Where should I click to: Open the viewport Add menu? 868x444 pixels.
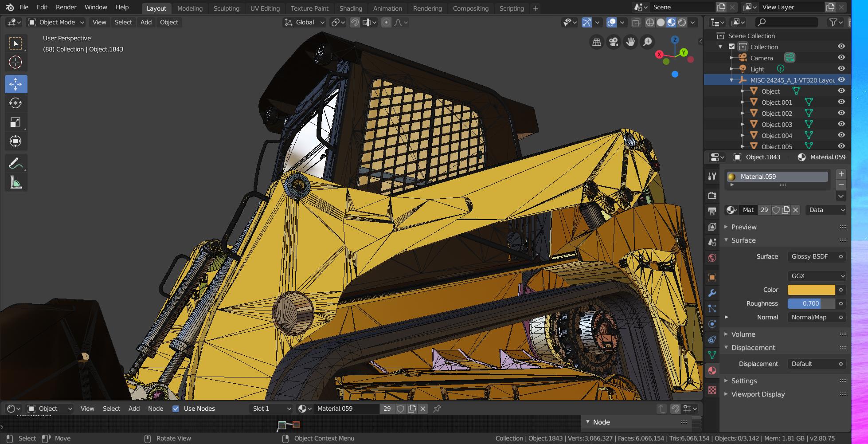pyautogui.click(x=146, y=22)
